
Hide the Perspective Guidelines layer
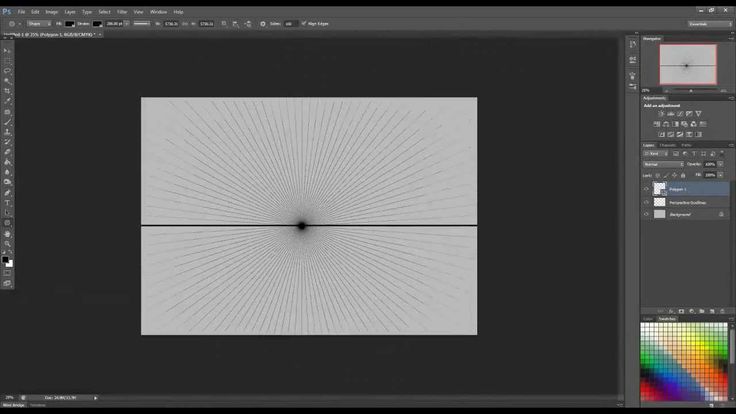646,202
